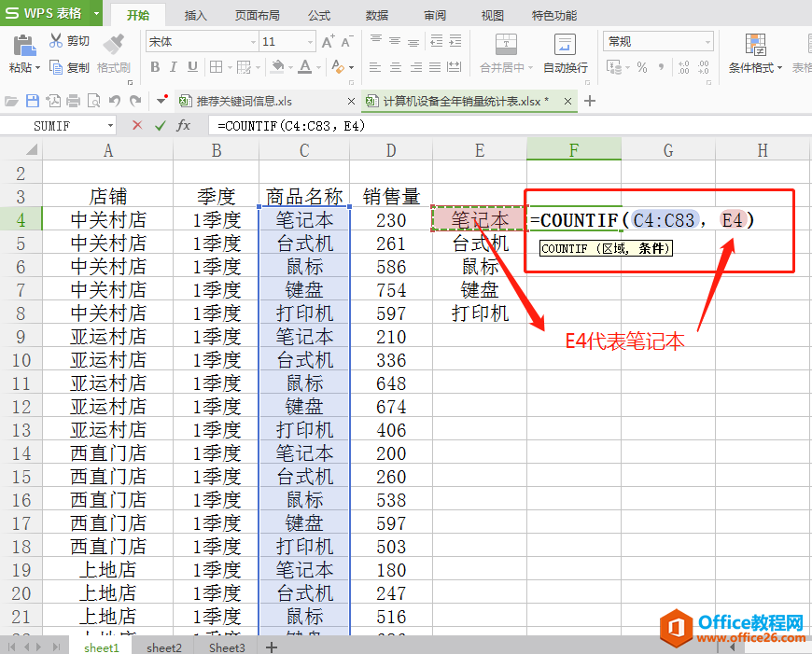Toggle Italic formatting
The height and width of the screenshot is (654, 812).
175,67
